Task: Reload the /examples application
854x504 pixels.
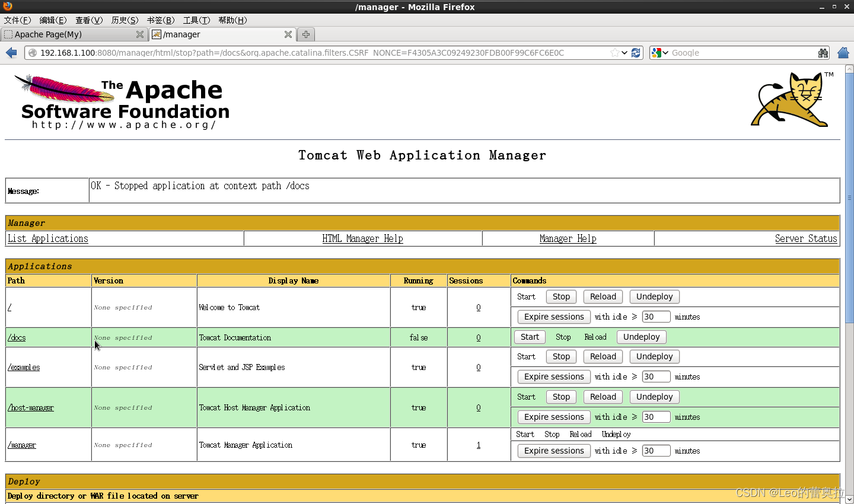Action: [x=603, y=356]
